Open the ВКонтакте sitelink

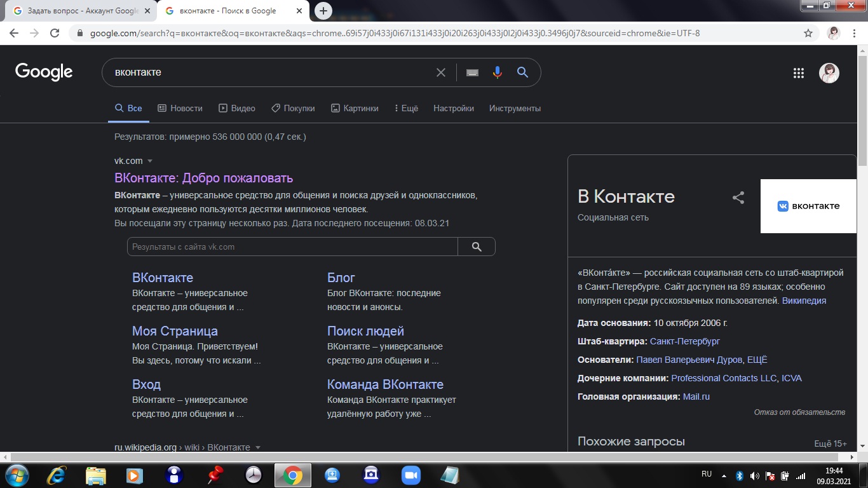(x=163, y=278)
